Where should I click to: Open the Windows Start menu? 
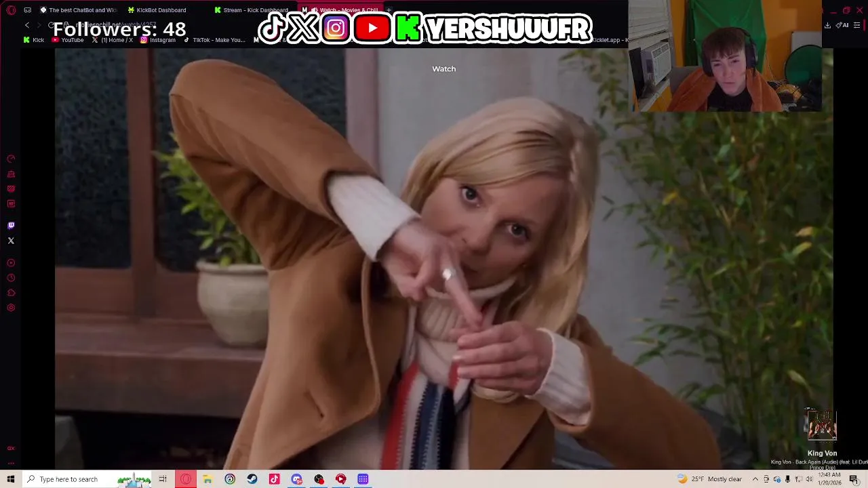point(11,479)
